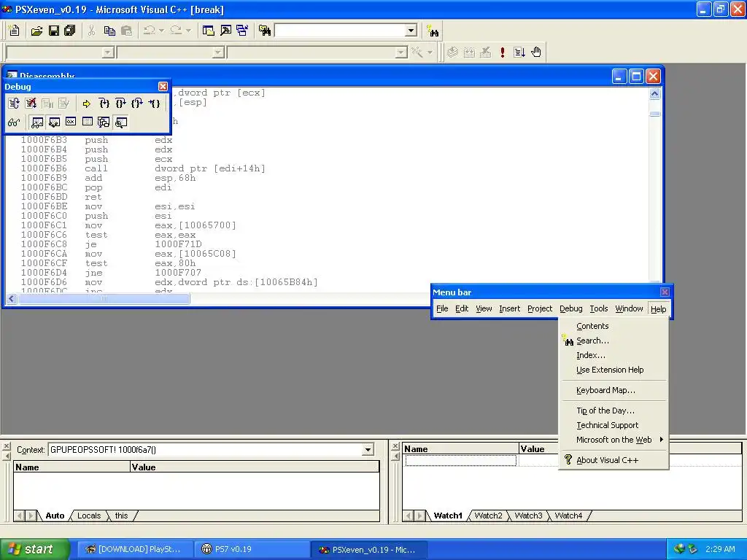Open the File menu

pos(442,308)
